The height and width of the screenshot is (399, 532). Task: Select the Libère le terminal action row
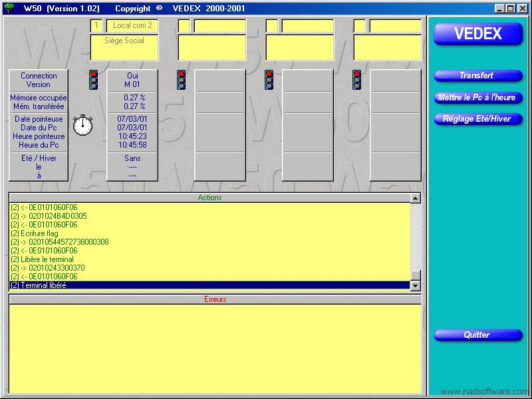209,259
